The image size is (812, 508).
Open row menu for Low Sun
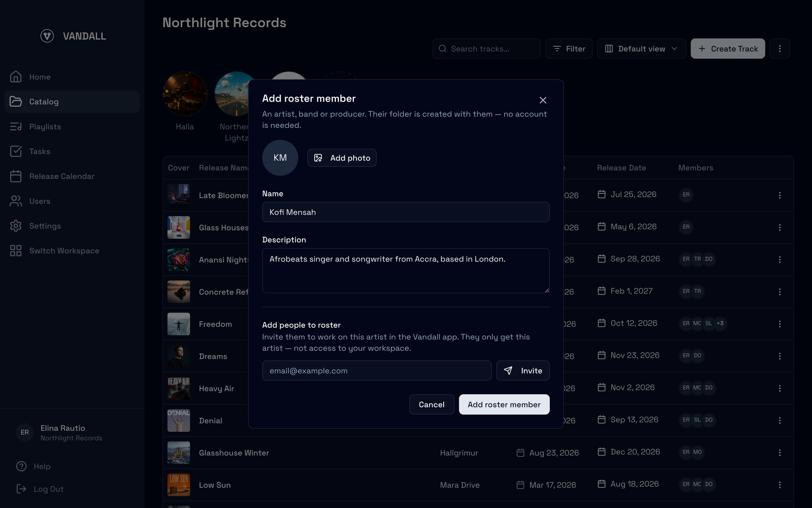780,485
